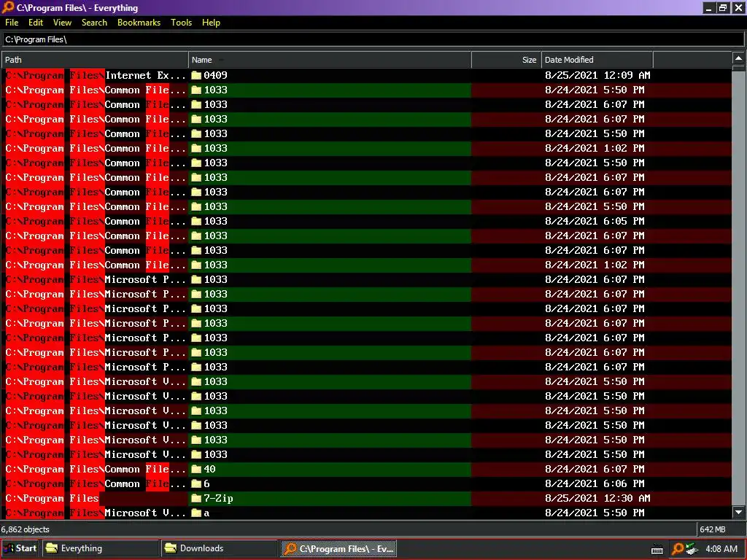Open the File menu
Screen dimensions: 747x560
pos(12,23)
